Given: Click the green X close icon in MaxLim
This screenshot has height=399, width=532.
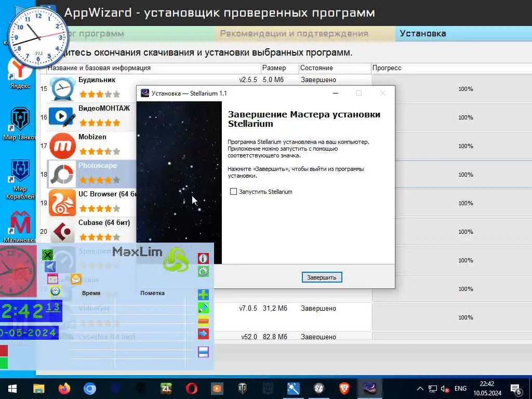Looking at the screenshot, I should tap(48, 255).
